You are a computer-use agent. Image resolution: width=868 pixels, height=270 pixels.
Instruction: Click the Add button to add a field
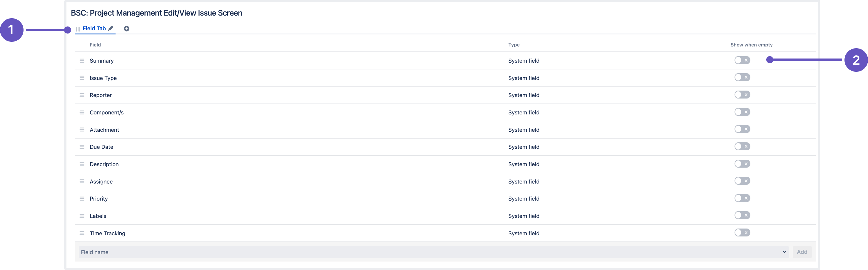[x=802, y=251]
